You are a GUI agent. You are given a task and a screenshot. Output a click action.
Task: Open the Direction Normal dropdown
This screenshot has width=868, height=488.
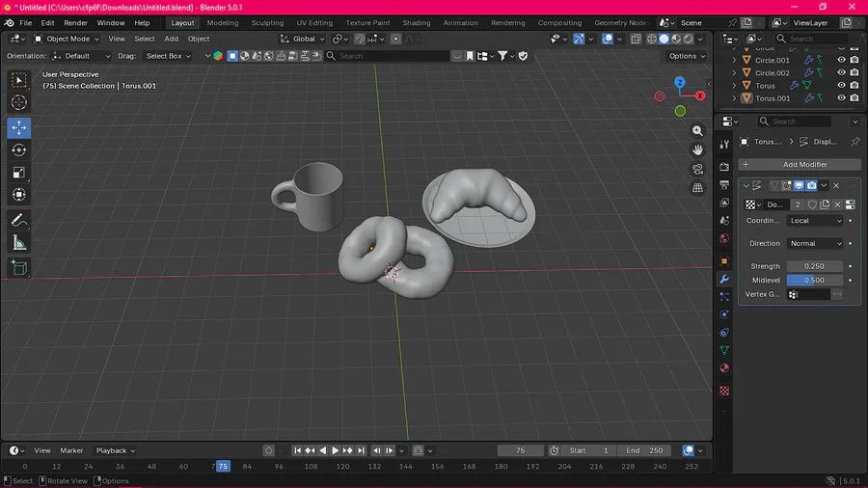click(815, 243)
